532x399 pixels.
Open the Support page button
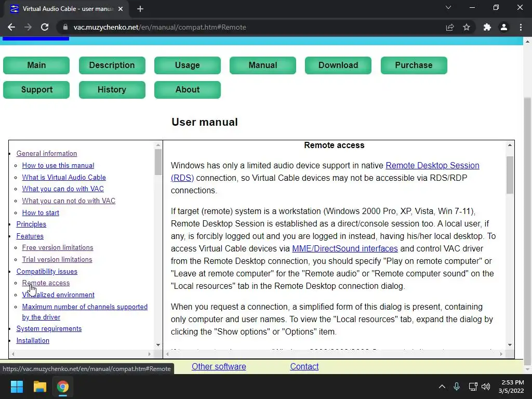tap(36, 89)
